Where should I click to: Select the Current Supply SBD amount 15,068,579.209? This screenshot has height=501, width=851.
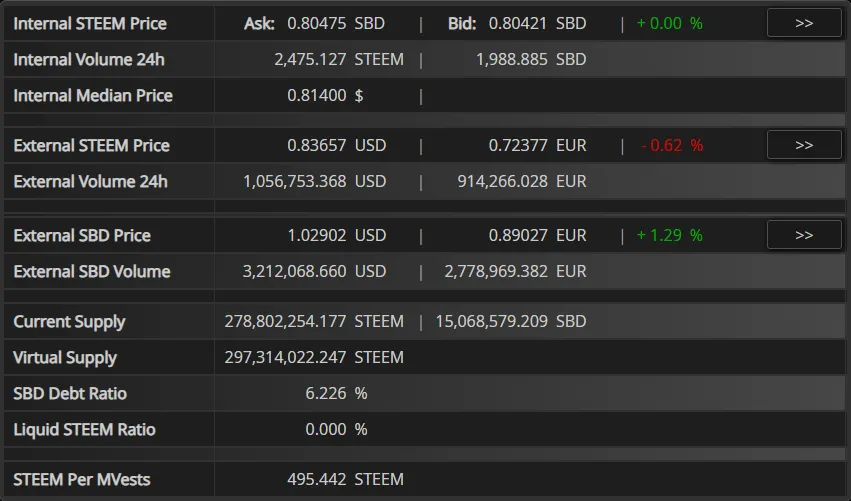pos(511,321)
